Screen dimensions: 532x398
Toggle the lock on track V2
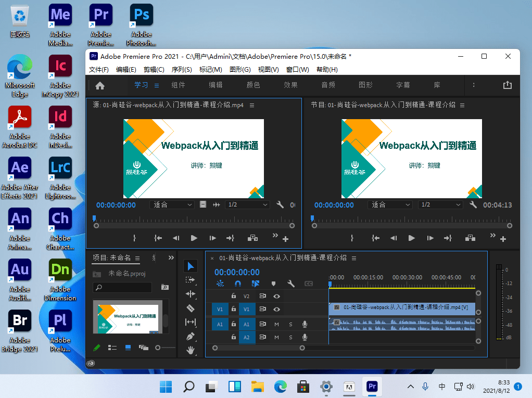(234, 296)
